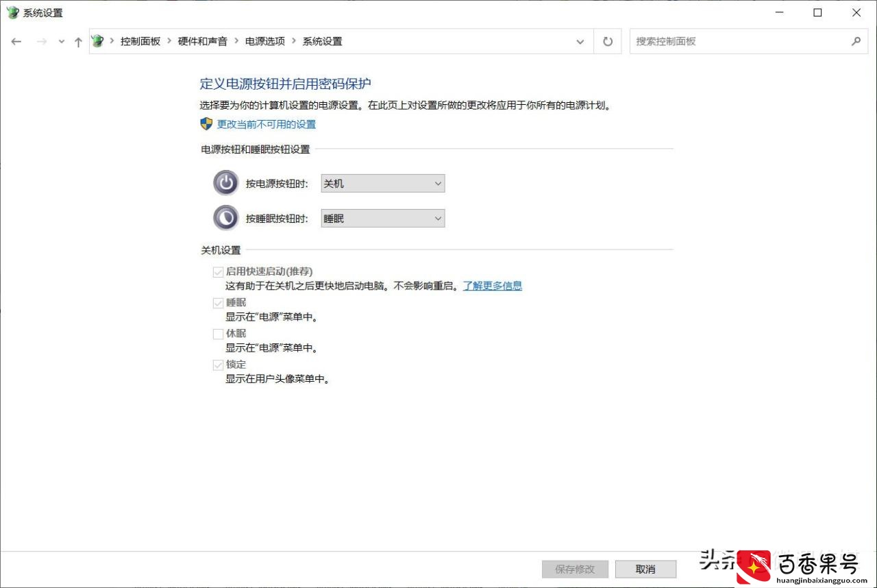Click 保存修改 button

point(575,569)
